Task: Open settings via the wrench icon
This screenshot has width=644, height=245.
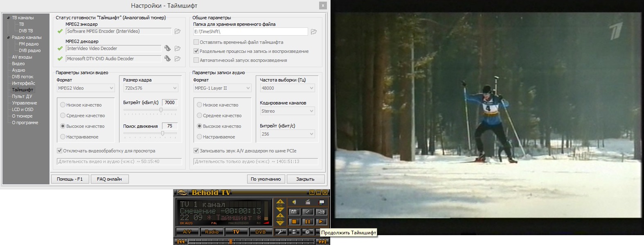Action: coord(280,232)
